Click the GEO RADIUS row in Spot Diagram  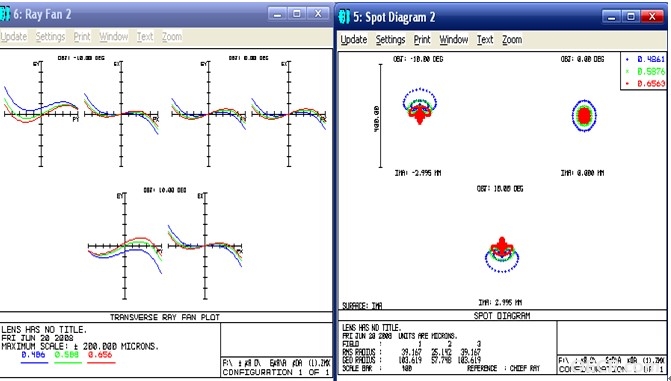[x=412, y=360]
